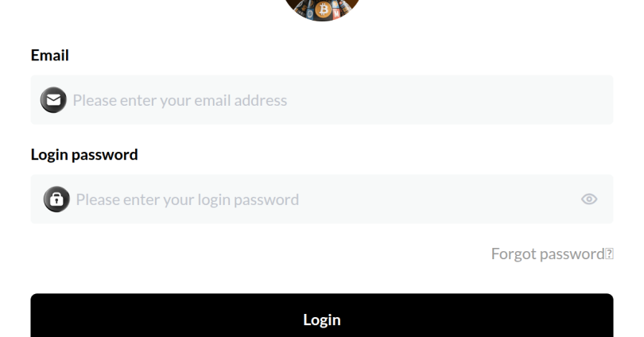Submit with the black Login button

[322, 316]
